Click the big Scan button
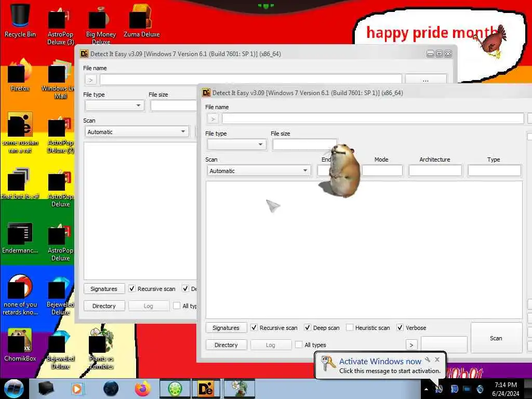Screen dimensions: 532x399 pos(496,338)
